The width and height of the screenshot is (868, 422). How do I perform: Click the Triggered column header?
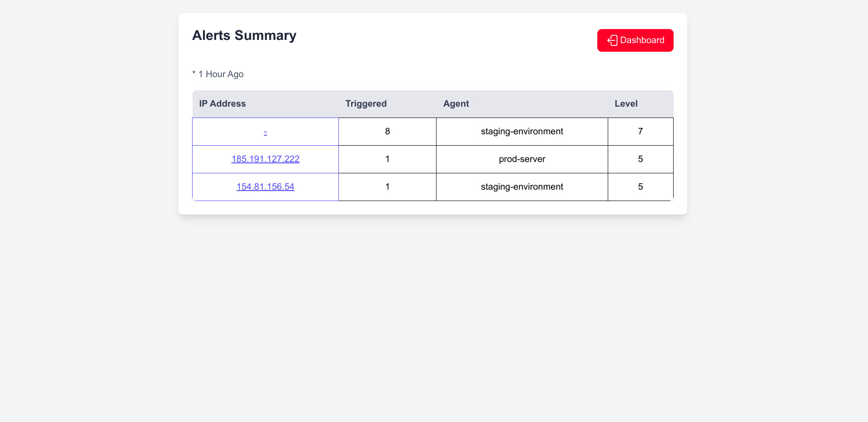click(366, 104)
